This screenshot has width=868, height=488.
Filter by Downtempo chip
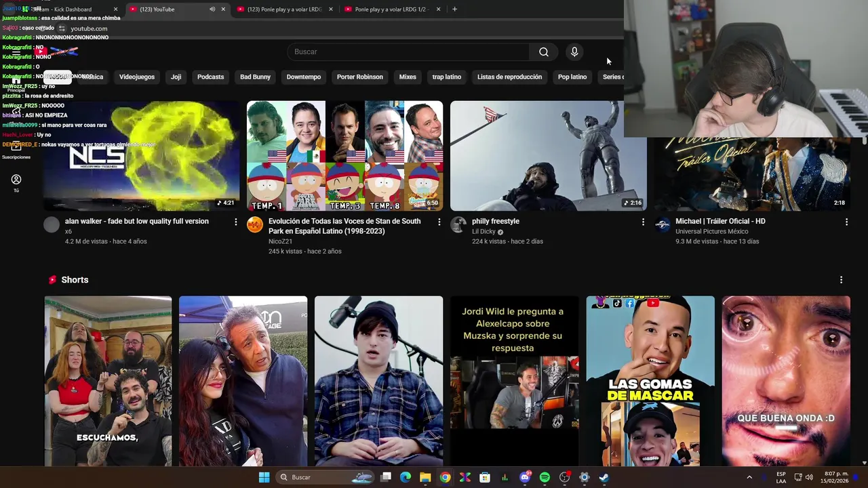303,77
